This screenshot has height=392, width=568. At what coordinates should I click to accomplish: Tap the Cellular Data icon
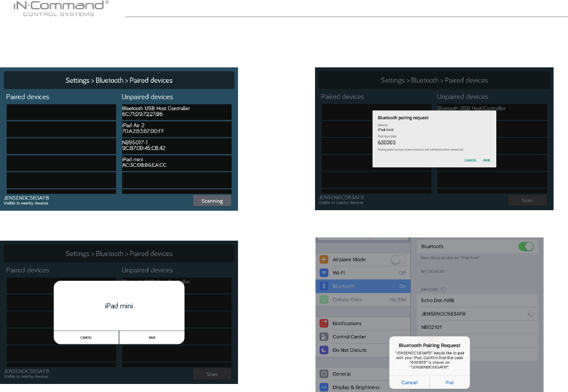324,299
